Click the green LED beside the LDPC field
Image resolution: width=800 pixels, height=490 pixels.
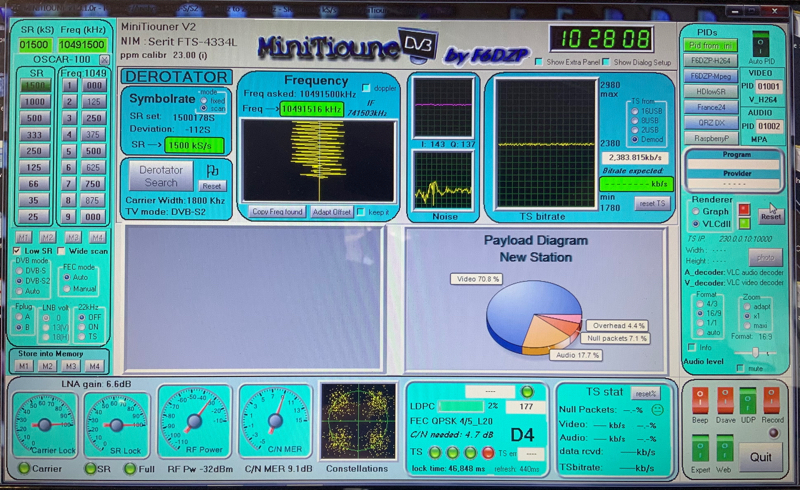pos(527,391)
